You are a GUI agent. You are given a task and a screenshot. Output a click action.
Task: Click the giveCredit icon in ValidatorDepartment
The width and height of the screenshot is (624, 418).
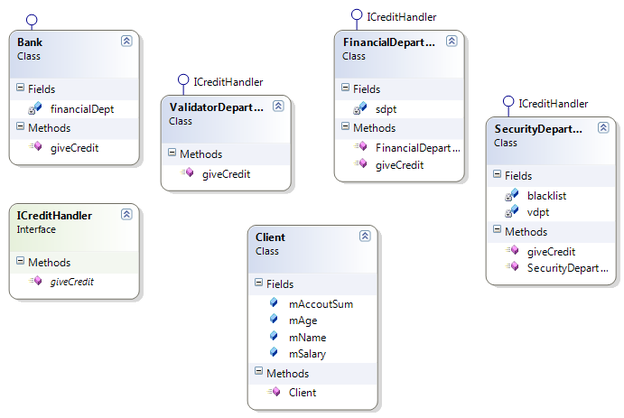tap(186, 173)
